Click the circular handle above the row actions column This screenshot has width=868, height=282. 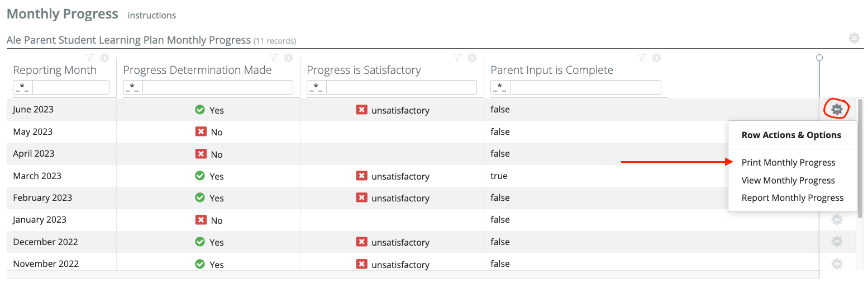pos(819,58)
